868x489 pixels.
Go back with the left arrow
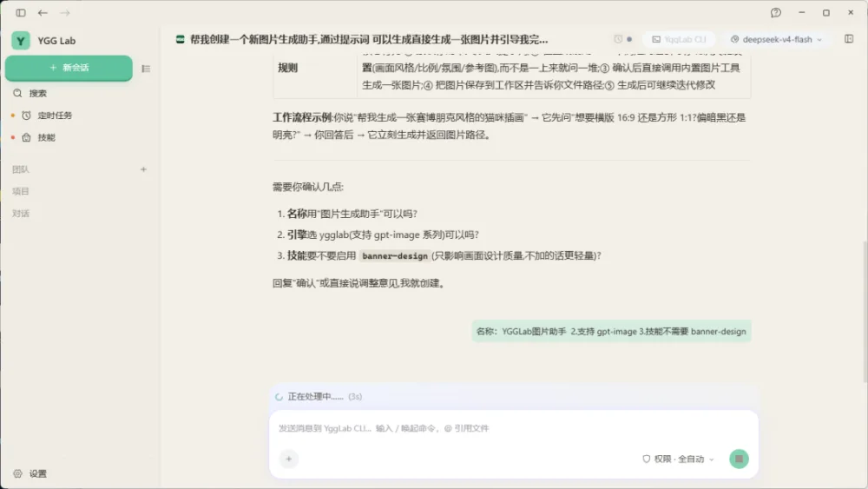(x=43, y=12)
